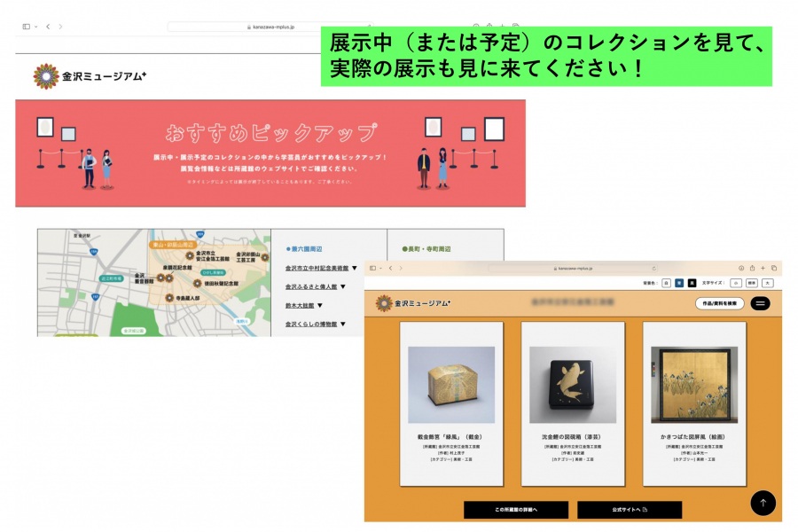
Task: Toggle the sidebar icon in the front browser window
Action: [372, 268]
